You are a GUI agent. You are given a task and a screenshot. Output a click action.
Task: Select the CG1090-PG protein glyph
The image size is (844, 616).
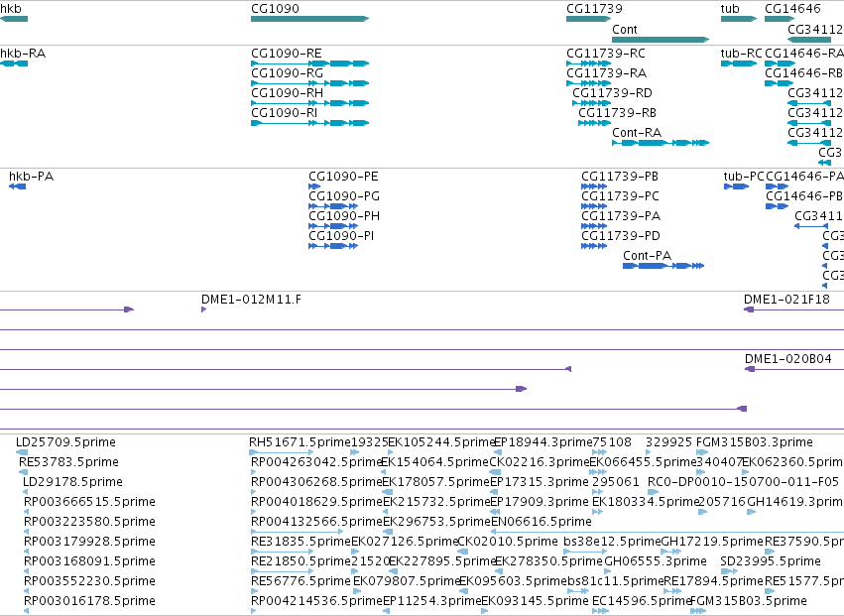[333, 206]
